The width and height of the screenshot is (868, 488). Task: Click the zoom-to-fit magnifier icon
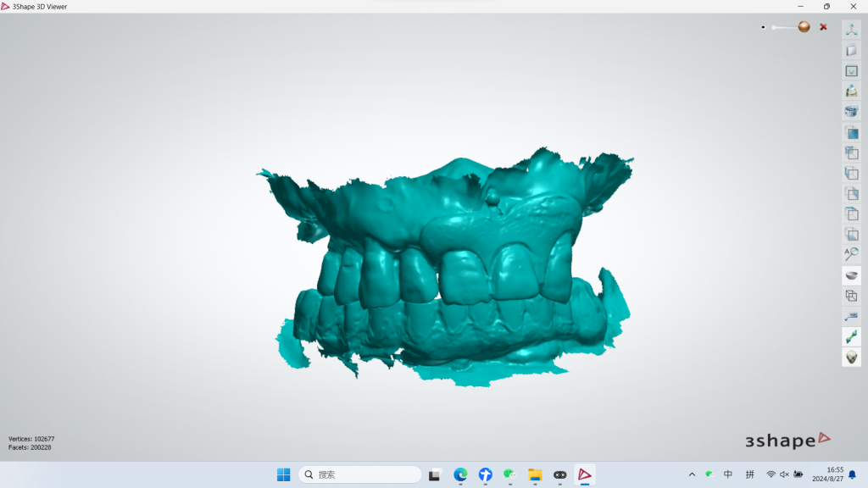pos(851,254)
